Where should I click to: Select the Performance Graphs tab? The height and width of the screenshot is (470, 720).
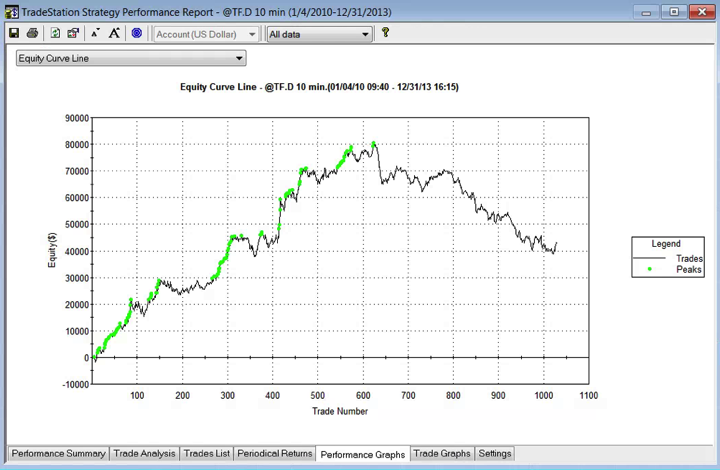(363, 454)
